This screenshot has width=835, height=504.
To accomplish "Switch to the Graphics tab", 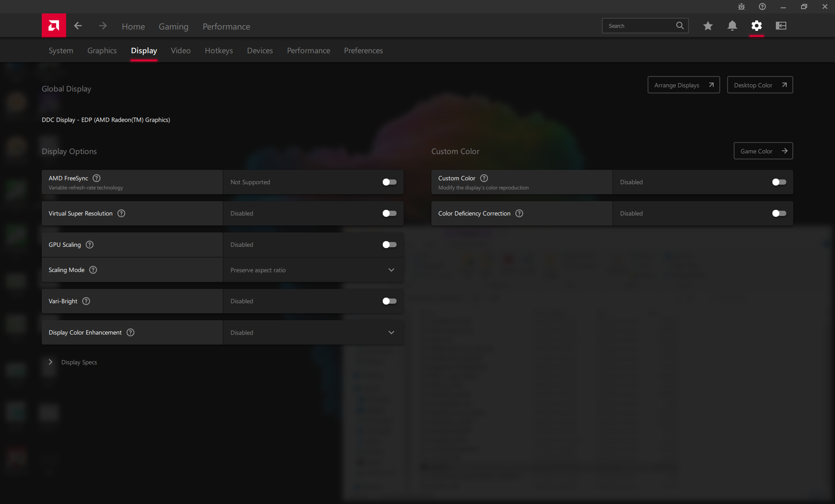I will point(102,51).
